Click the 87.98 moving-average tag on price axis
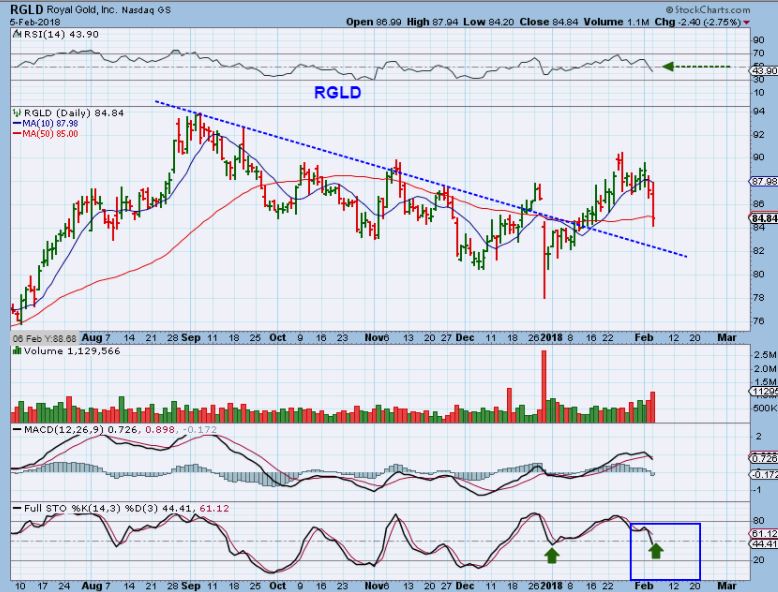This screenshot has width=778, height=592. (765, 182)
